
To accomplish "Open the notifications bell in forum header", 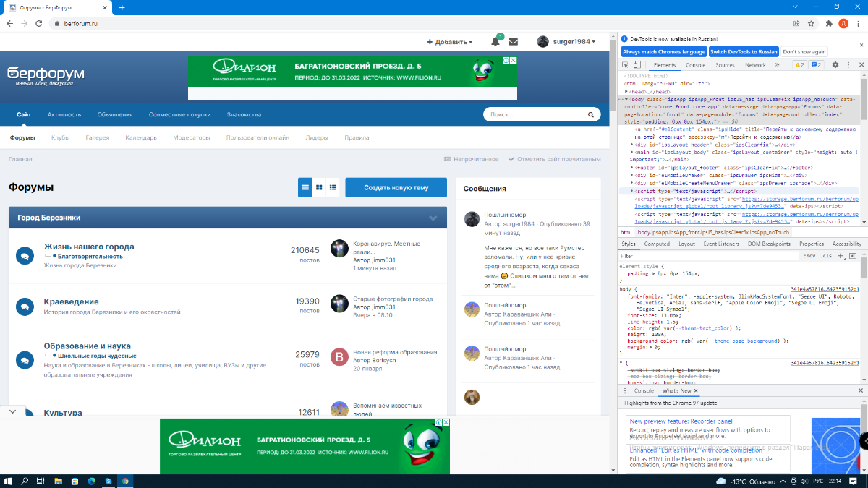I will pos(495,42).
